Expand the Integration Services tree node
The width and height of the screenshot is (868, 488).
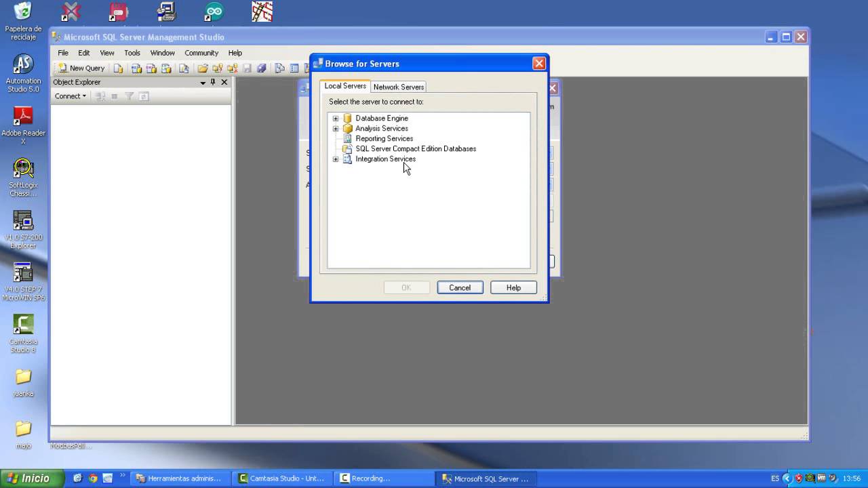click(336, 159)
